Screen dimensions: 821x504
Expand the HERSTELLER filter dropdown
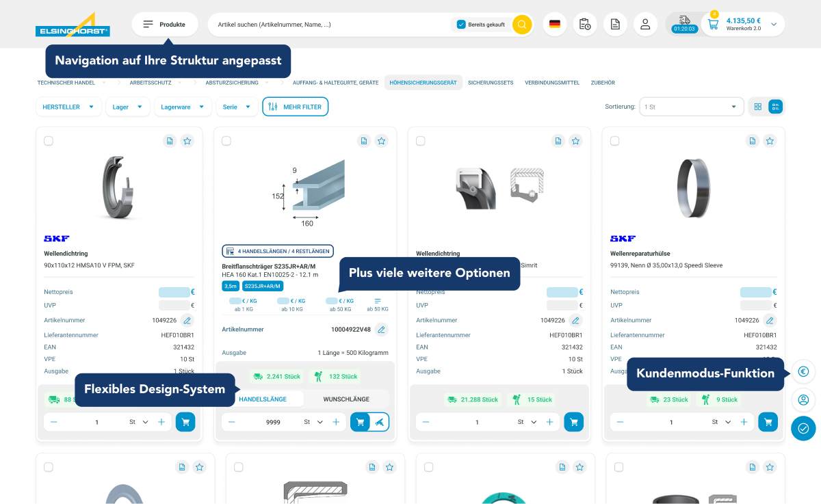68,107
